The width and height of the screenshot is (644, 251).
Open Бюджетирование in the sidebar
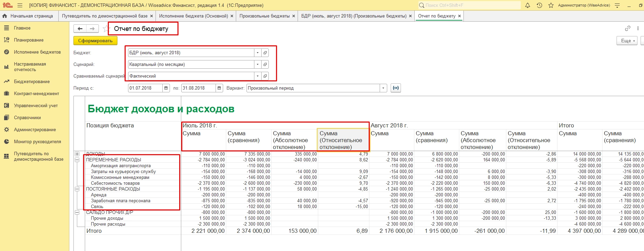[32, 82]
